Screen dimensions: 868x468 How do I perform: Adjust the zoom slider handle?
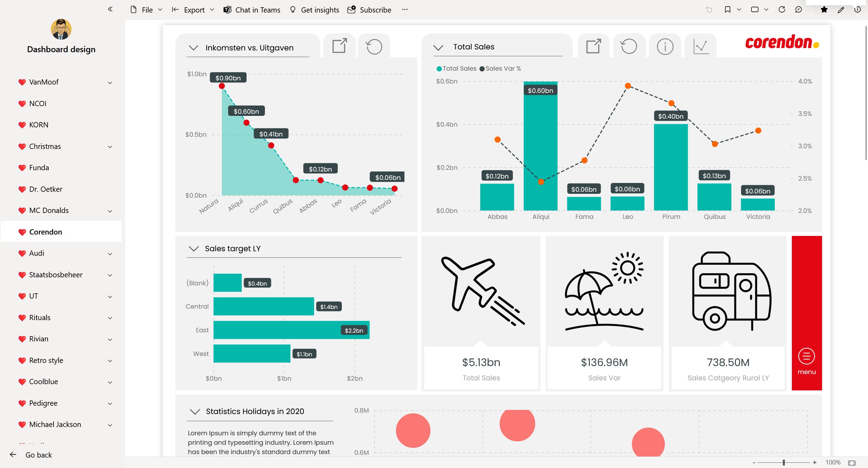(x=784, y=462)
